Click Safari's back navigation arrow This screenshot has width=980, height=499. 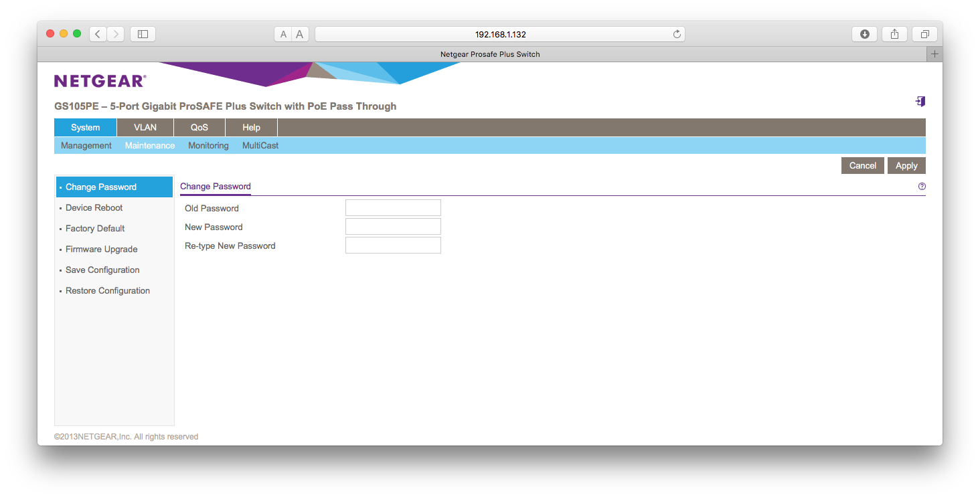[x=98, y=34]
